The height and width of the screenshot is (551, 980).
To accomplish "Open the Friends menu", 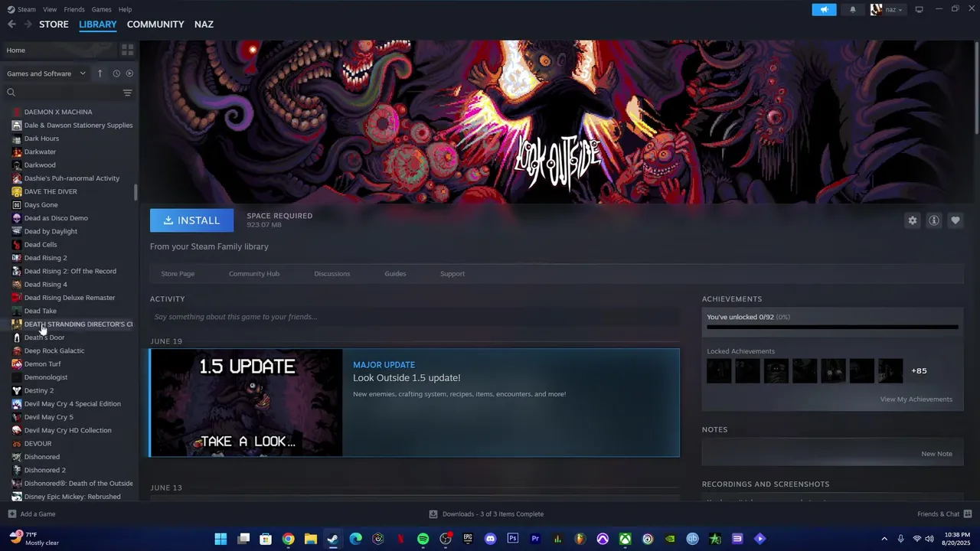I will coord(74,9).
